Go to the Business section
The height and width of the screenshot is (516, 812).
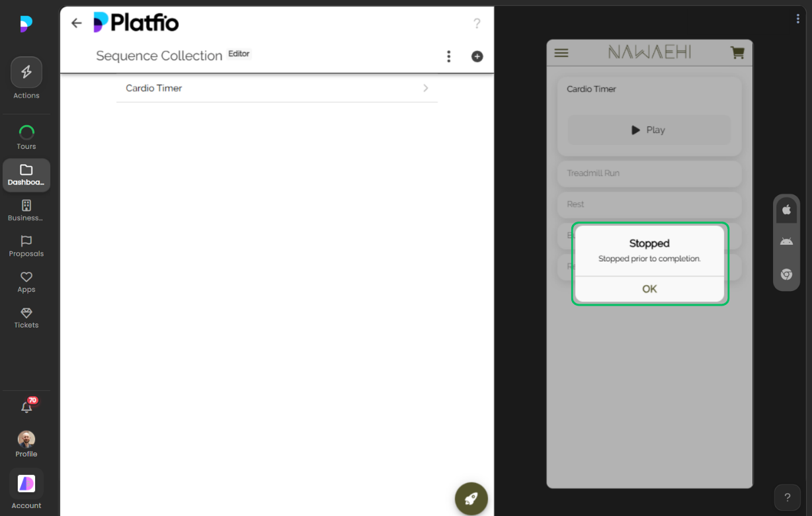pyautogui.click(x=26, y=206)
